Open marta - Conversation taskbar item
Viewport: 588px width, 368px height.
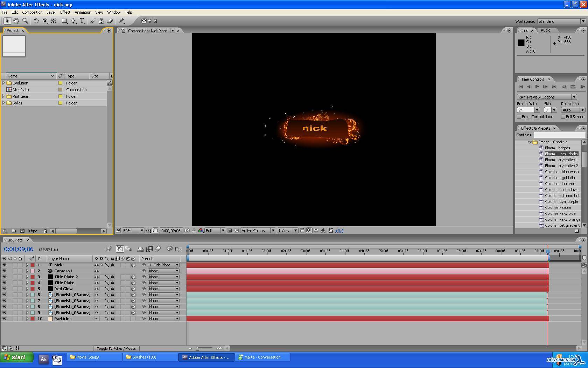tap(262, 357)
